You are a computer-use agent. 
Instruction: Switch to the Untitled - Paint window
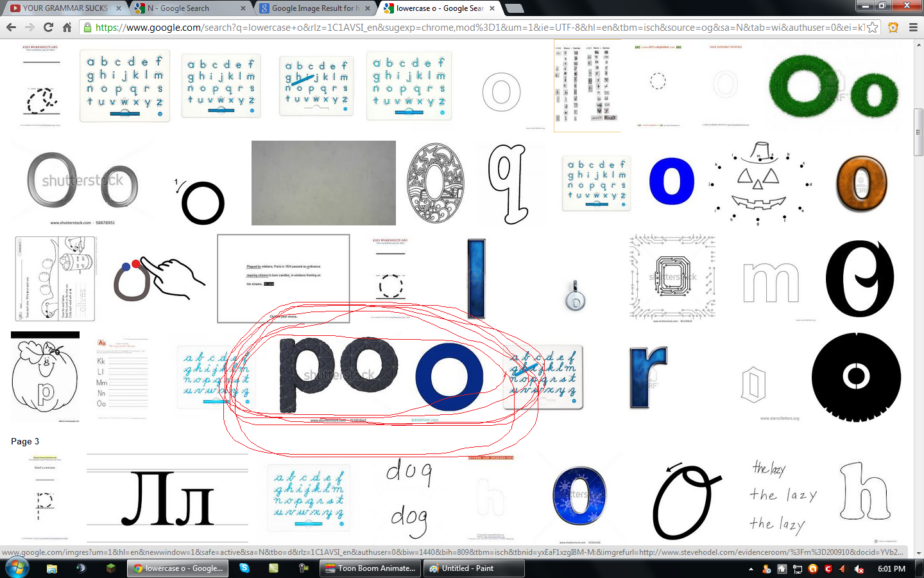tap(474, 568)
